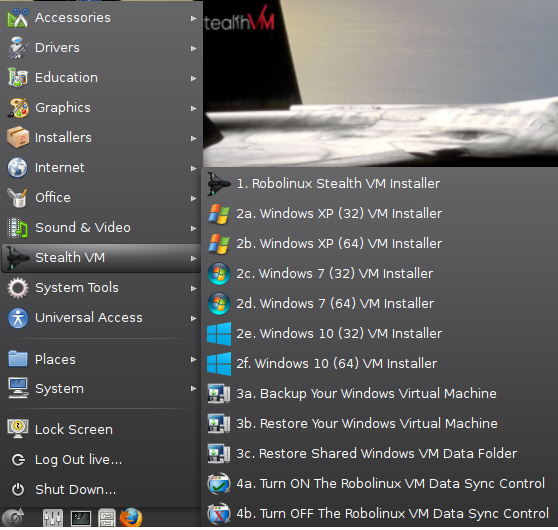
Task: Click the Installers cardboard box icon
Action: [x=17, y=137]
